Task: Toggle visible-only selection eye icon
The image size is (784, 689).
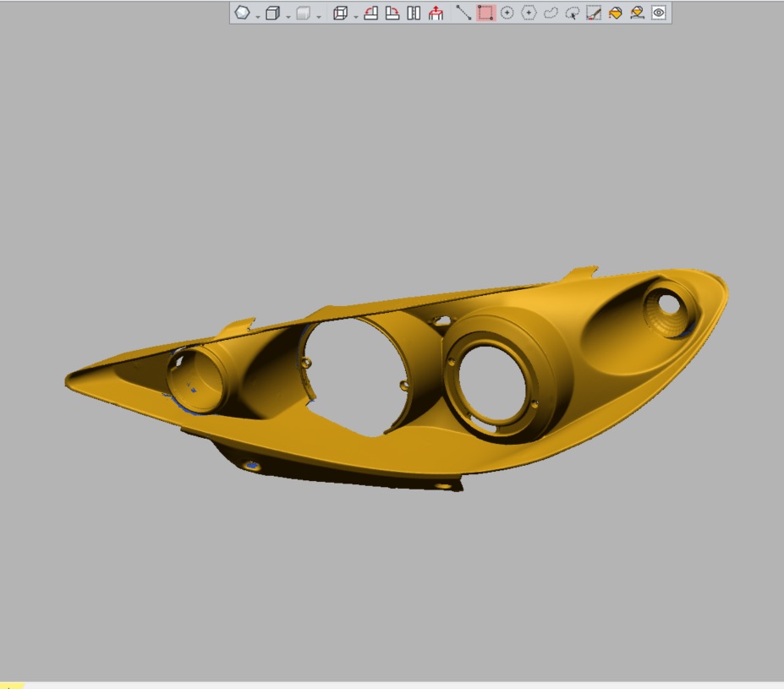Action: click(659, 13)
